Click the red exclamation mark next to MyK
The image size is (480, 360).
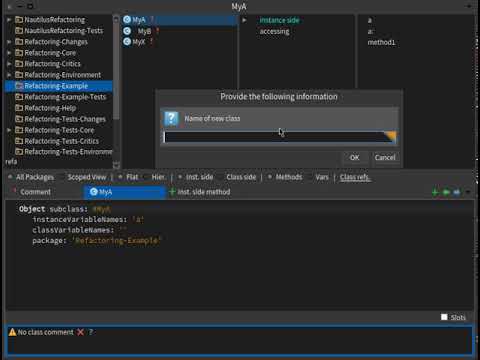point(152,42)
